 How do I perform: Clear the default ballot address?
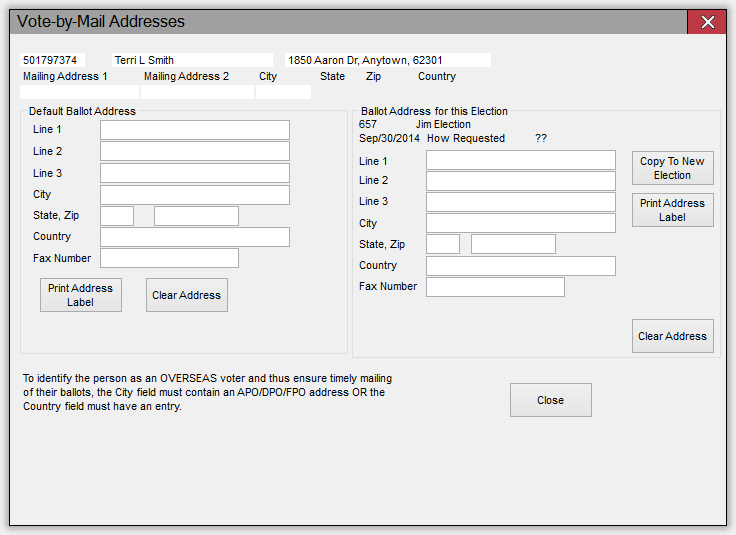(186, 295)
